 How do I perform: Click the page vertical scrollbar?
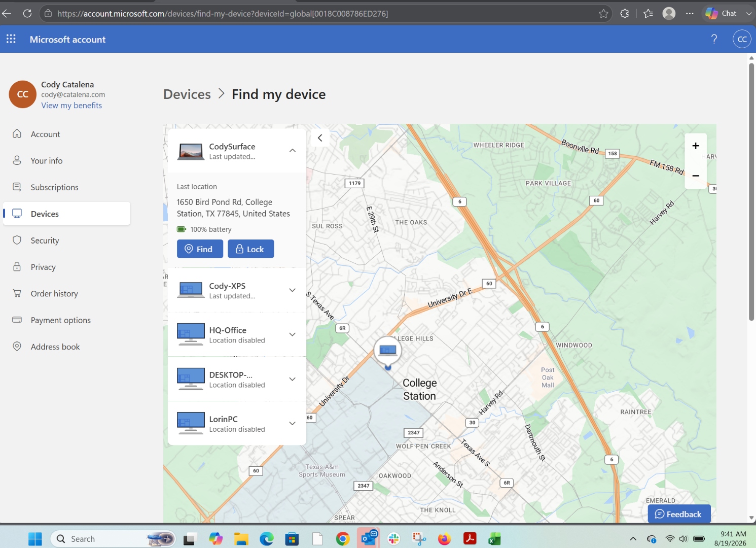[751, 192]
